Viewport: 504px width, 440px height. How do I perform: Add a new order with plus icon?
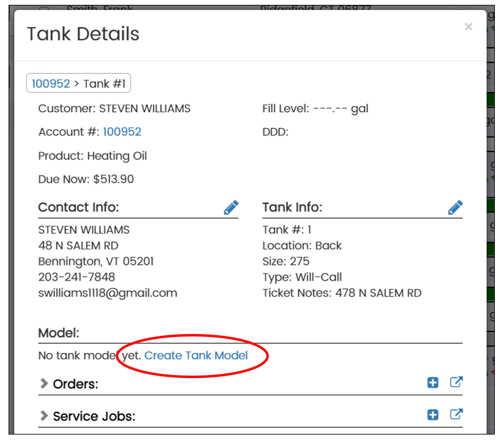433,382
